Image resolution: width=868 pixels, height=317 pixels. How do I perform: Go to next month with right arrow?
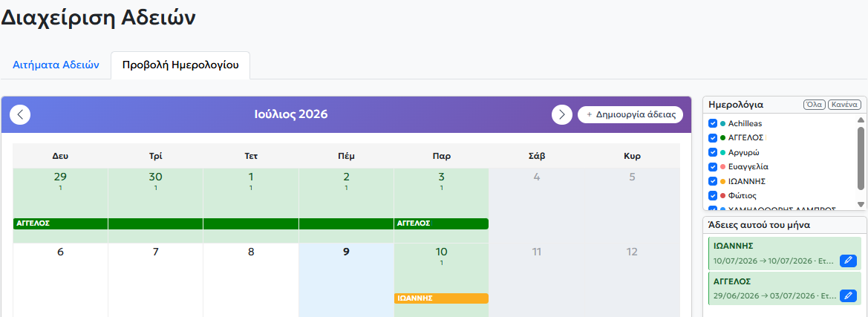[562, 114]
